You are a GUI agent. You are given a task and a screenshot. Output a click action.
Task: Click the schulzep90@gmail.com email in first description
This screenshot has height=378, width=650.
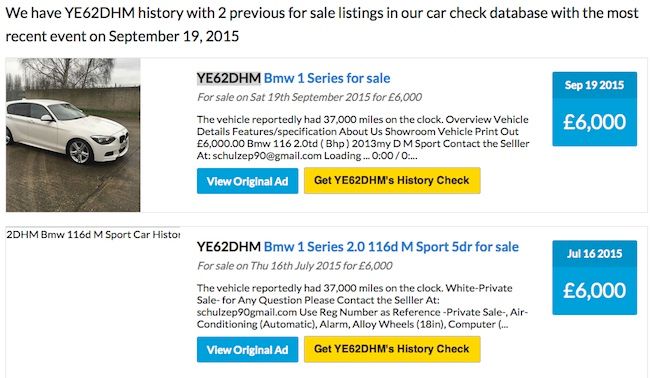(267, 156)
